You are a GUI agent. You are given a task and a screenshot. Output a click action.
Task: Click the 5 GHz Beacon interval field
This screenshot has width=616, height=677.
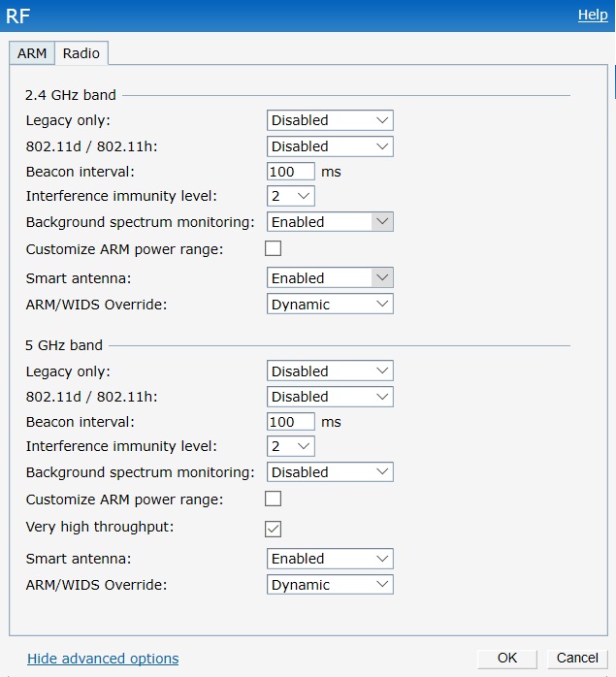[291, 422]
